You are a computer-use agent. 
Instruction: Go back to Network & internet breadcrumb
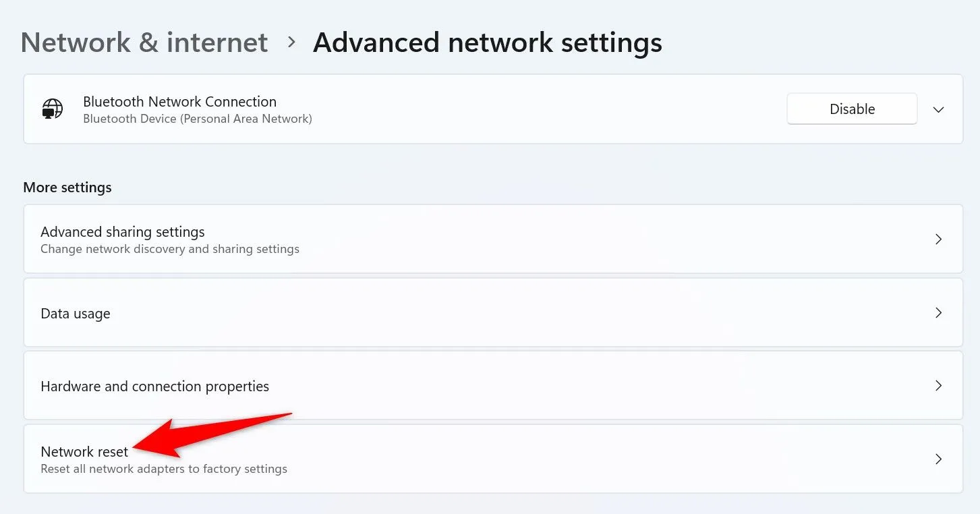click(x=144, y=42)
